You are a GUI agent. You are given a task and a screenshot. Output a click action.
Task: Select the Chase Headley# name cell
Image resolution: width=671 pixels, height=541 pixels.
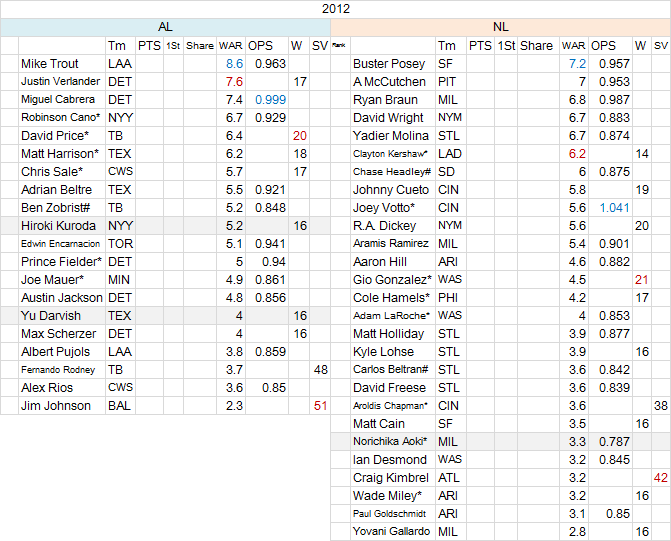point(393,172)
